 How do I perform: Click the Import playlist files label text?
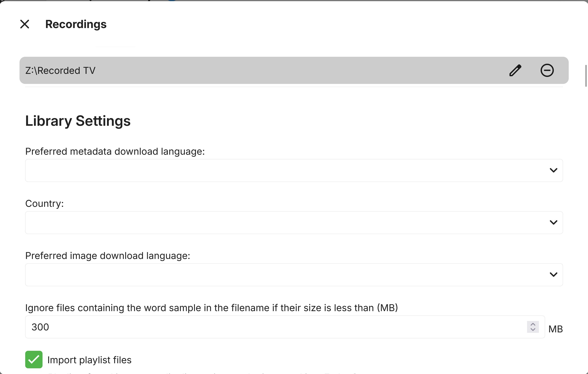[89, 360]
